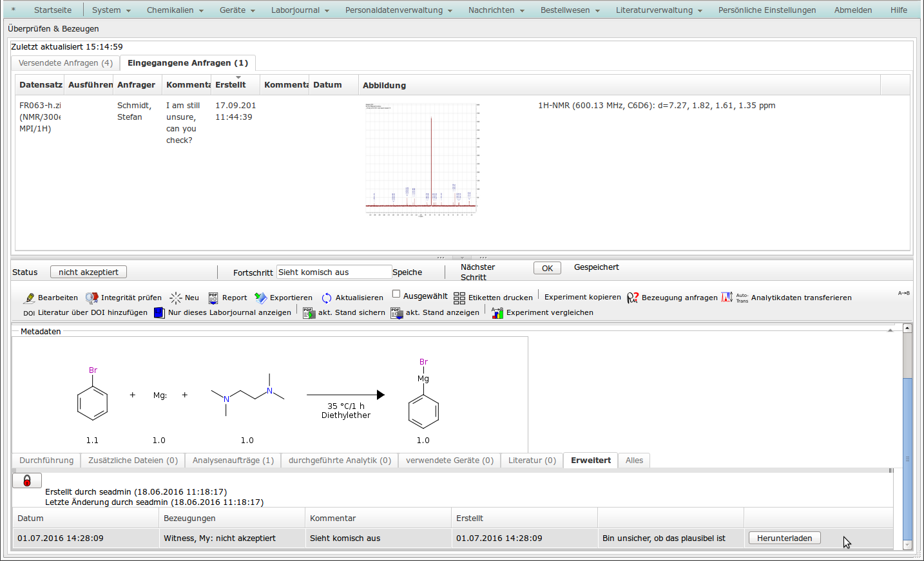Toggle the Ausgewählt checkbox
The width and height of the screenshot is (924, 561).
pos(396,294)
